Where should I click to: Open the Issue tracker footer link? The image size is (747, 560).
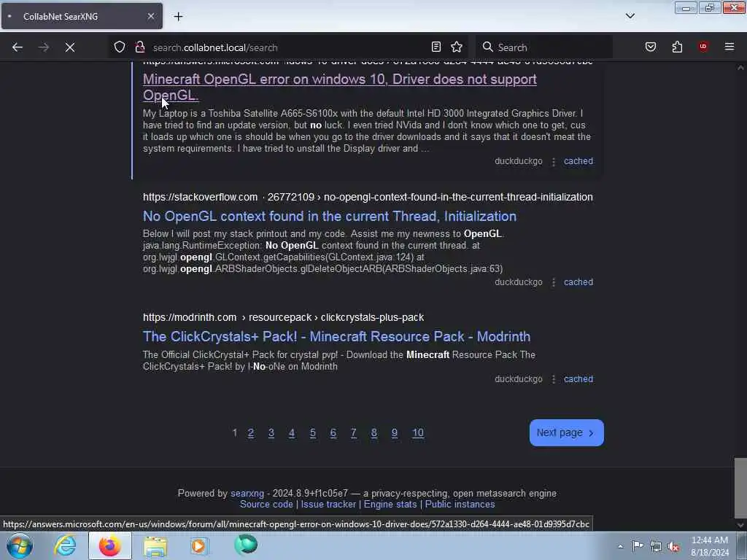point(328,505)
